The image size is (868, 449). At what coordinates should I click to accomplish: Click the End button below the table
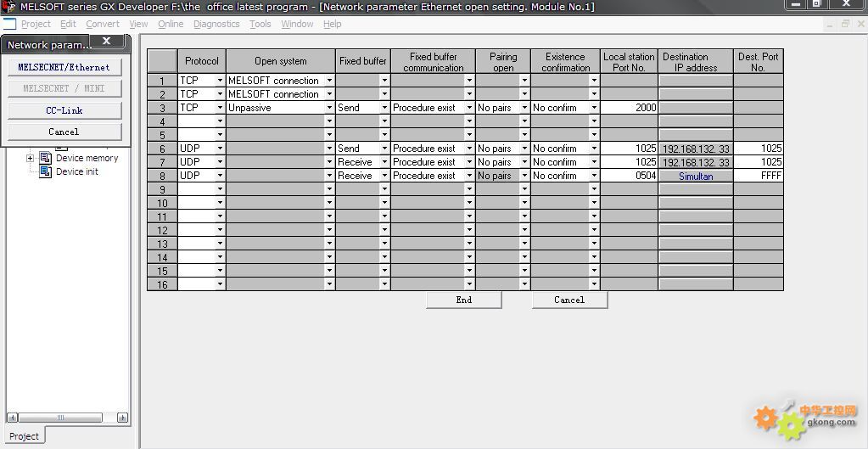click(x=464, y=300)
